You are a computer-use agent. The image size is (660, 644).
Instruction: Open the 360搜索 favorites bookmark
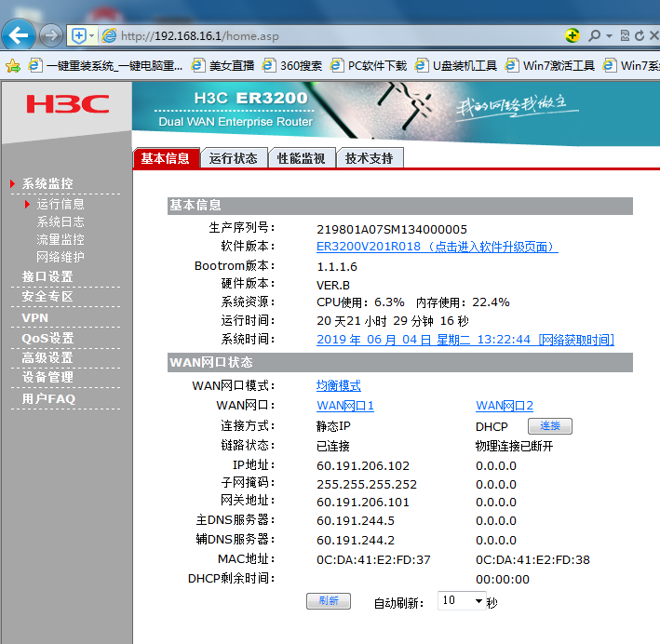[x=292, y=66]
